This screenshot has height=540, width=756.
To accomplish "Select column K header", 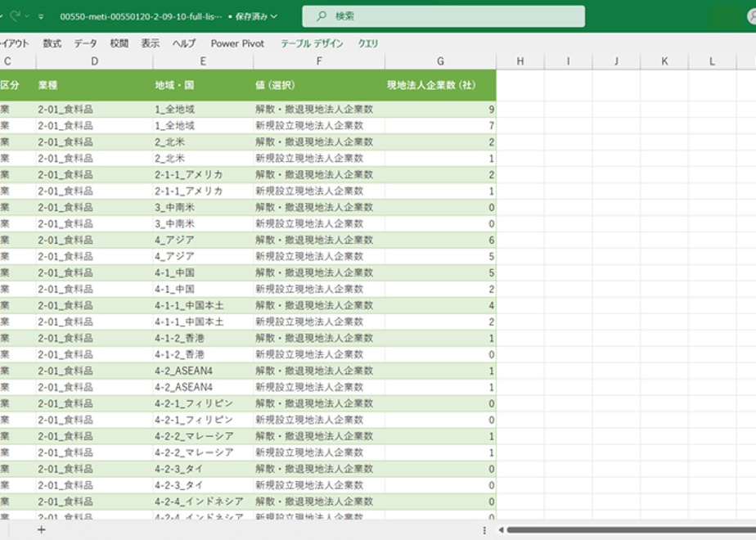I will point(664,61).
